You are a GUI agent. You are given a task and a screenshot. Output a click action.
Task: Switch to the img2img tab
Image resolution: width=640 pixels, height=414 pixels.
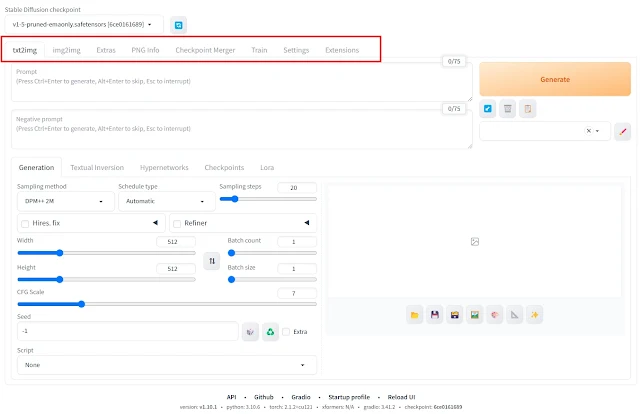(x=67, y=50)
